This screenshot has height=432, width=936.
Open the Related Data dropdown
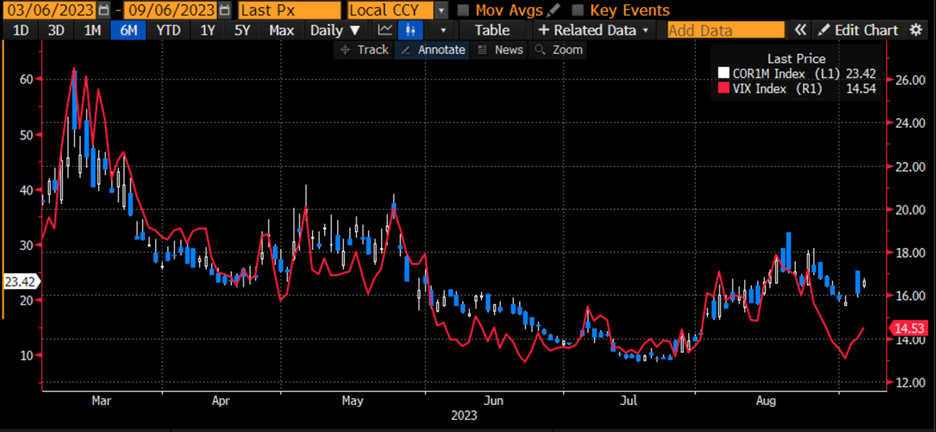(594, 30)
